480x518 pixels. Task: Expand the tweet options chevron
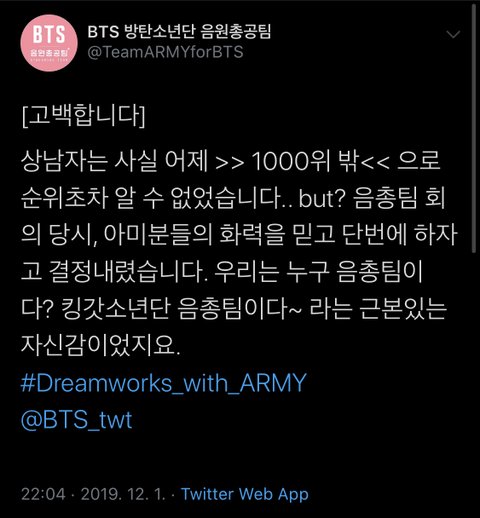[453, 34]
